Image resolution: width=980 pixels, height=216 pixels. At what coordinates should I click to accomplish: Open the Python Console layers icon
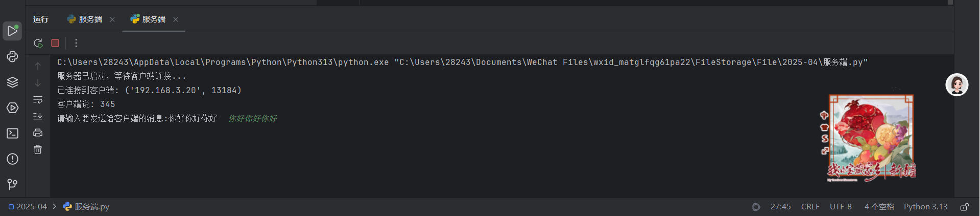coord(12,82)
